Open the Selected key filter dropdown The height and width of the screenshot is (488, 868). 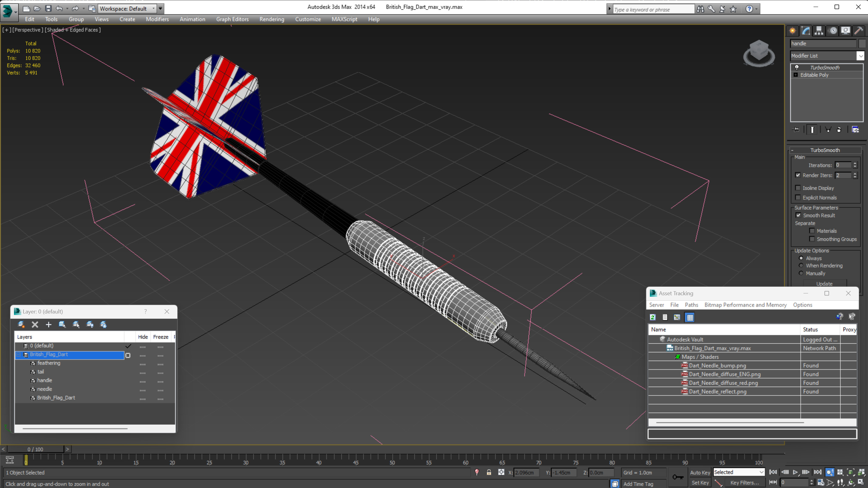point(739,472)
